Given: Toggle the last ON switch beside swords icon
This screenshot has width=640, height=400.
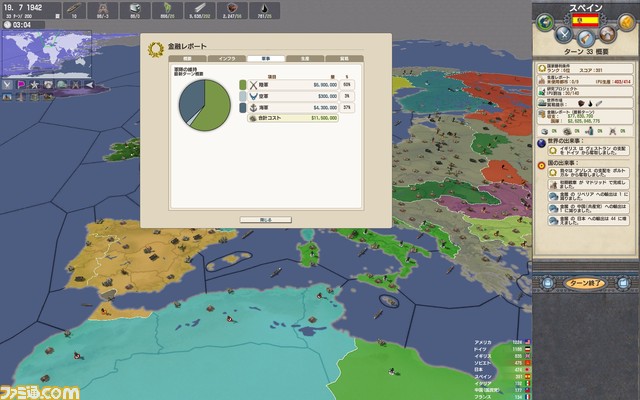Looking at the screenshot, I should click(x=622, y=131).
